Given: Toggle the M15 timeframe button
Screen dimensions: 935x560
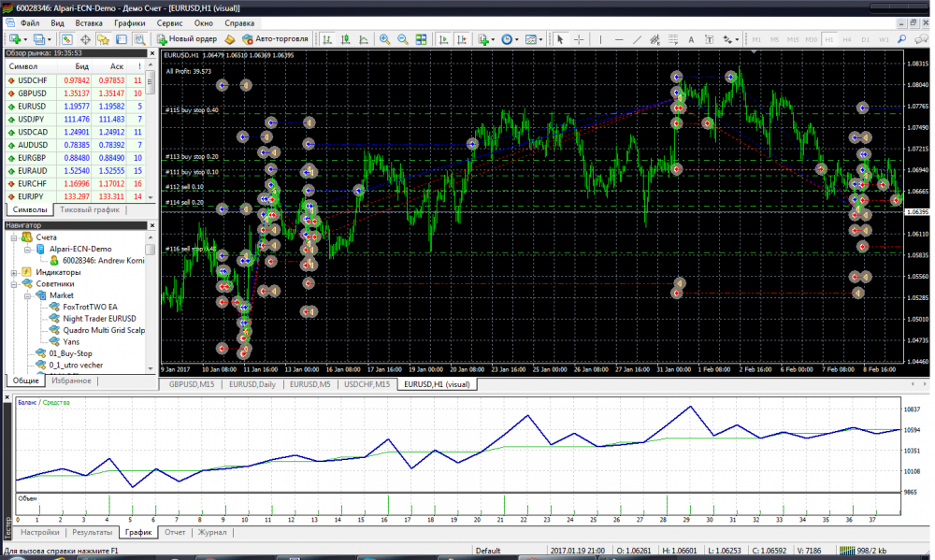Looking at the screenshot, I should tap(793, 39).
